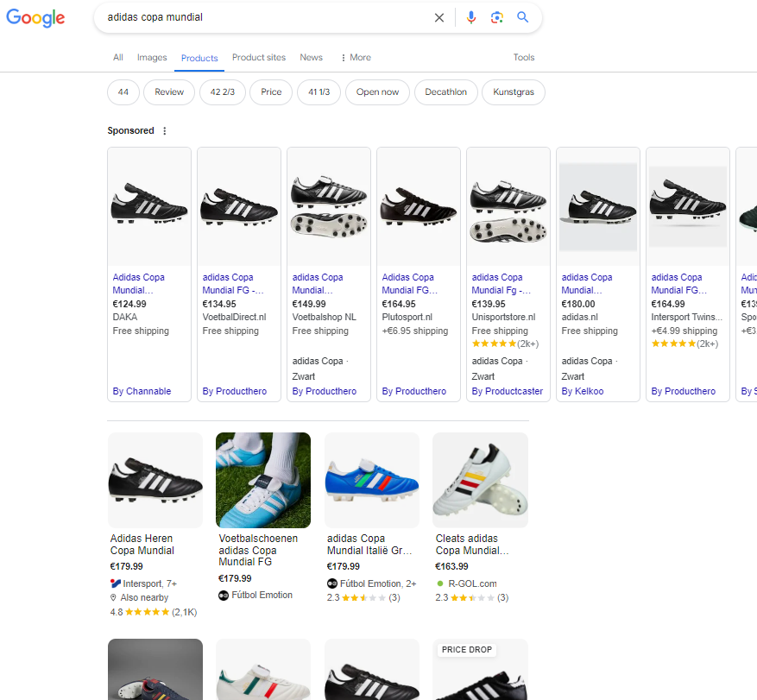Enable the Review filter chip

(x=168, y=91)
